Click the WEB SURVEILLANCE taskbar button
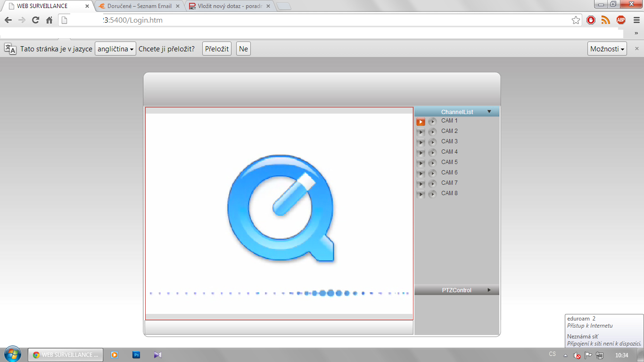Image resolution: width=644 pixels, height=362 pixels. pos(66,355)
